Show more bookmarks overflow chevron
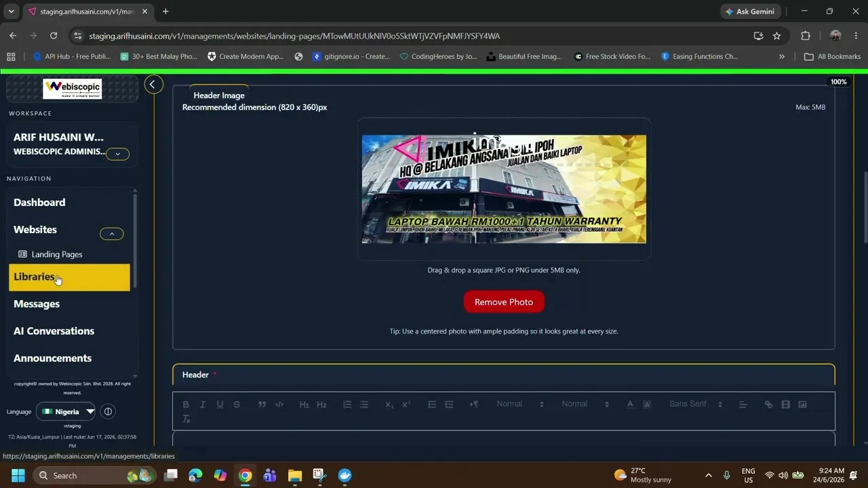This screenshot has width=868, height=488. [782, 56]
